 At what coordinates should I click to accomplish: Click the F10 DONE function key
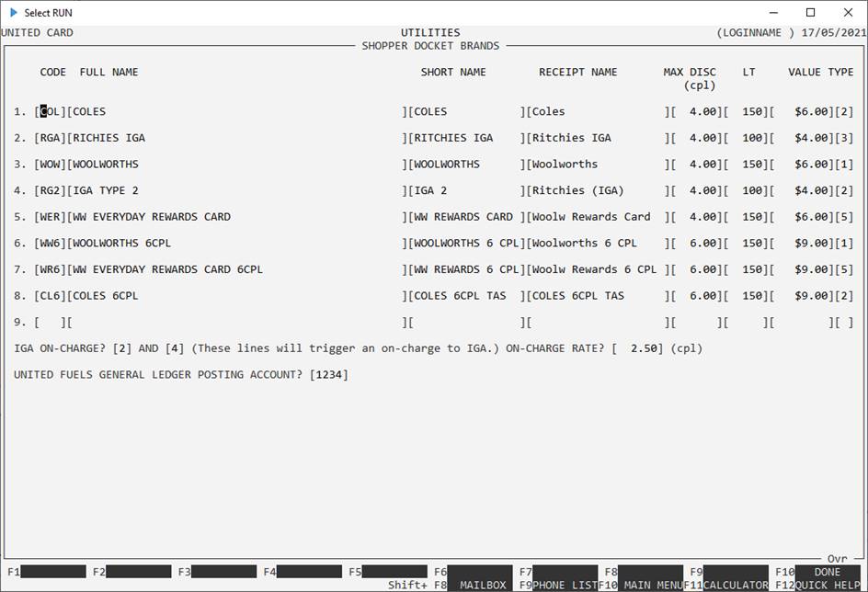click(827, 572)
